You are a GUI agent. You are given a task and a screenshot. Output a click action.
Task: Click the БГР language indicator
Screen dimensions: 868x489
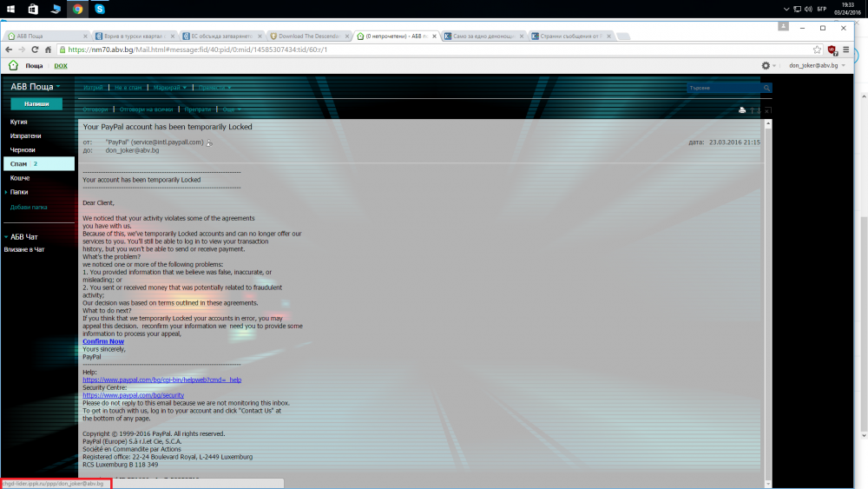coord(822,9)
